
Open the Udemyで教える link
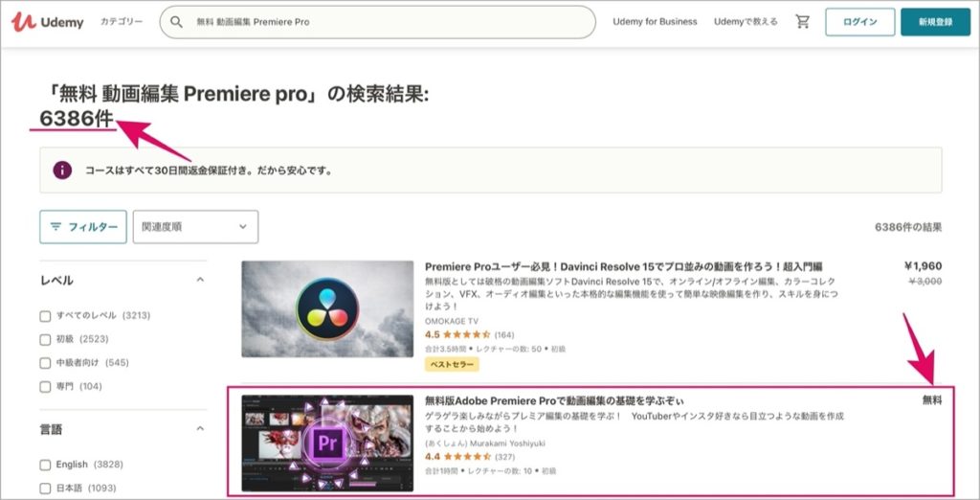point(746,22)
